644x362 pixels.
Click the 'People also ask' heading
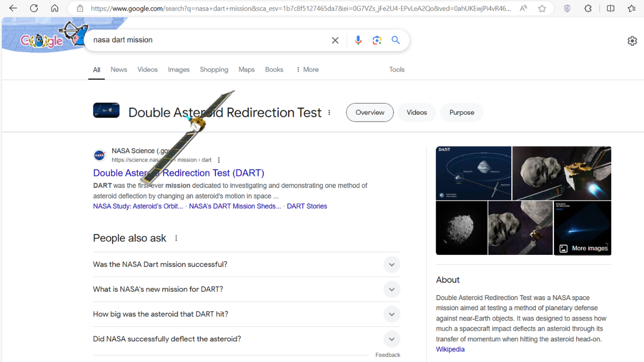click(129, 238)
